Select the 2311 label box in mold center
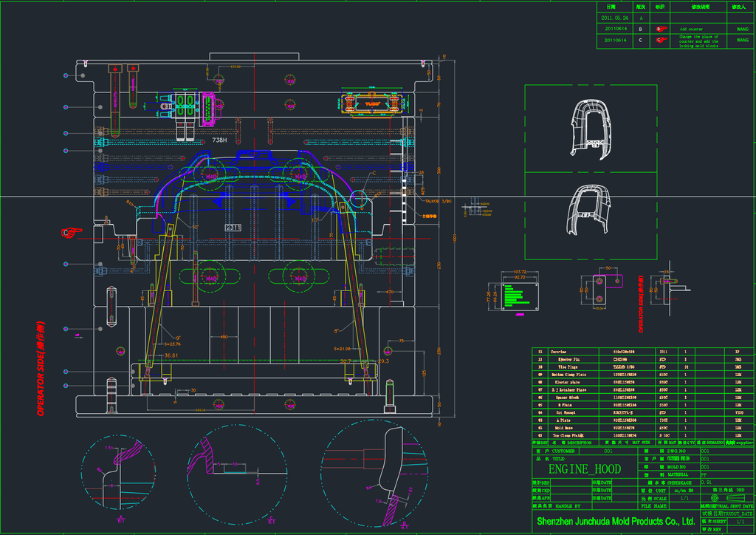Image resolution: width=756 pixels, height=535 pixels. pos(233,227)
